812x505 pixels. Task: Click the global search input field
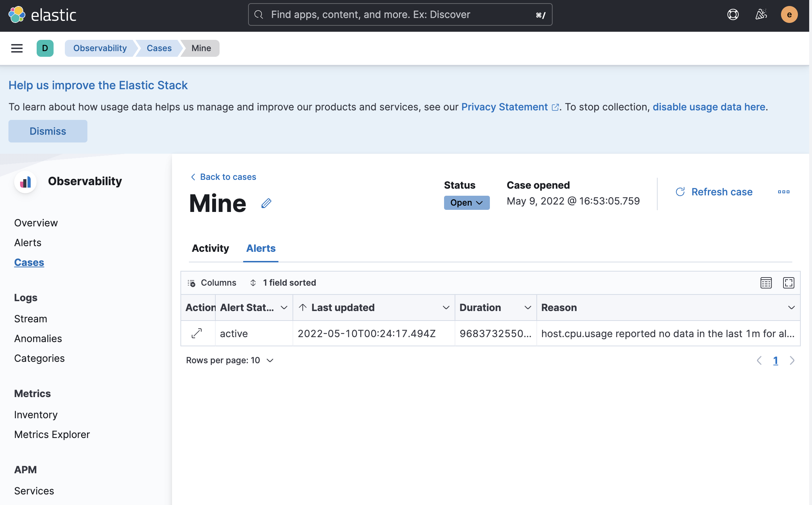click(x=400, y=14)
